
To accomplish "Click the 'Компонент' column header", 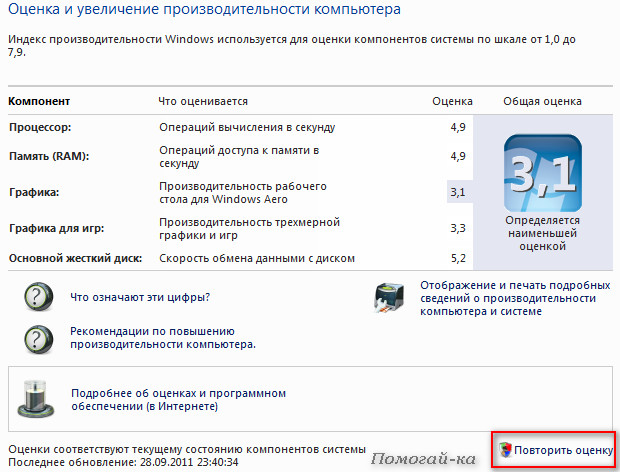I will [39, 101].
